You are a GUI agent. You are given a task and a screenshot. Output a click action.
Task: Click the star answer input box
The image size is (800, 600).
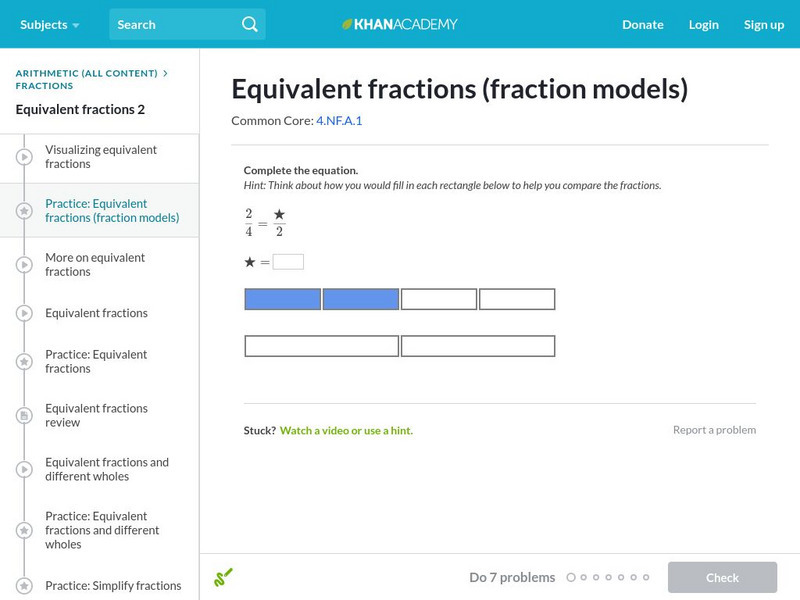[x=288, y=262]
